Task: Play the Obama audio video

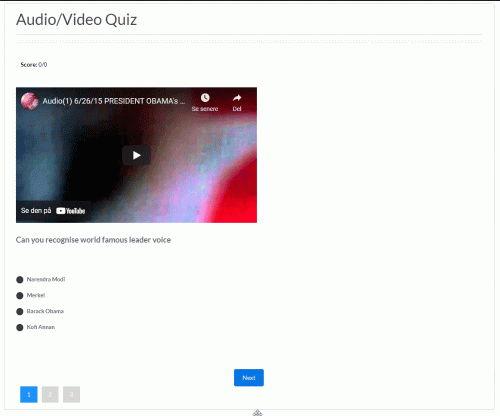Action: (136, 155)
